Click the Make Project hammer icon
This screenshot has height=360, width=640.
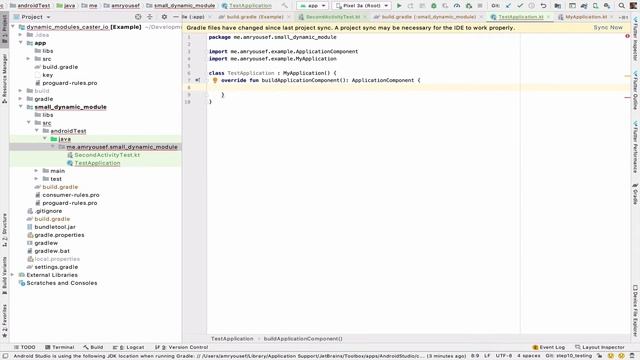(284, 6)
